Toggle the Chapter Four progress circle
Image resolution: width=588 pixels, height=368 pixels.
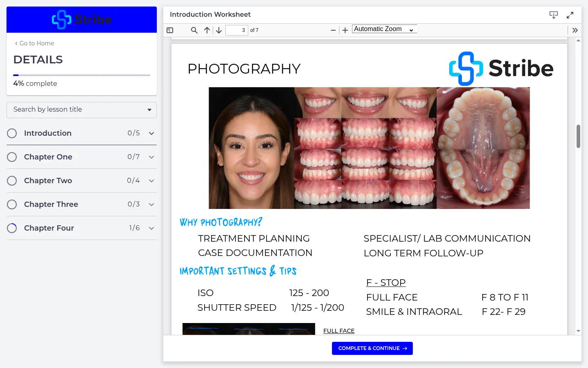12,228
